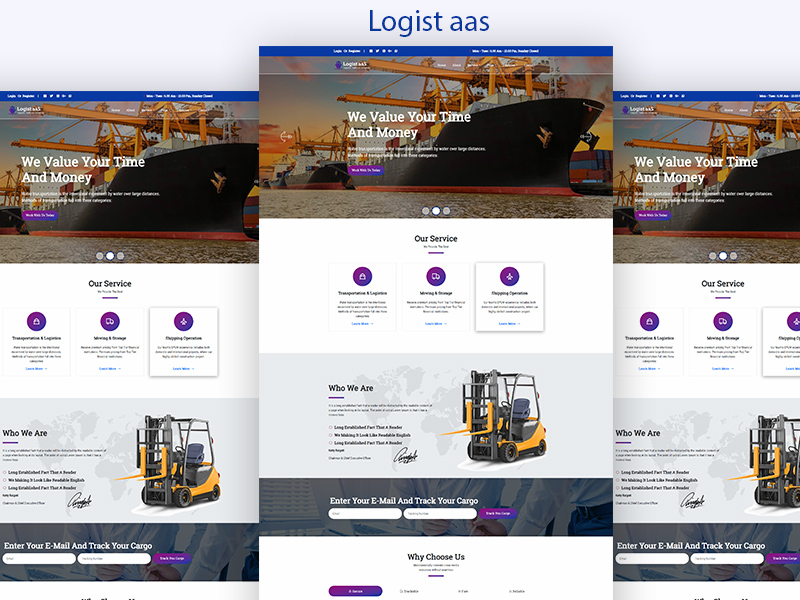Screen dimensions: 800x600
Task: Open Learn More under Moving & Storage, left mockup
Action: point(110,368)
